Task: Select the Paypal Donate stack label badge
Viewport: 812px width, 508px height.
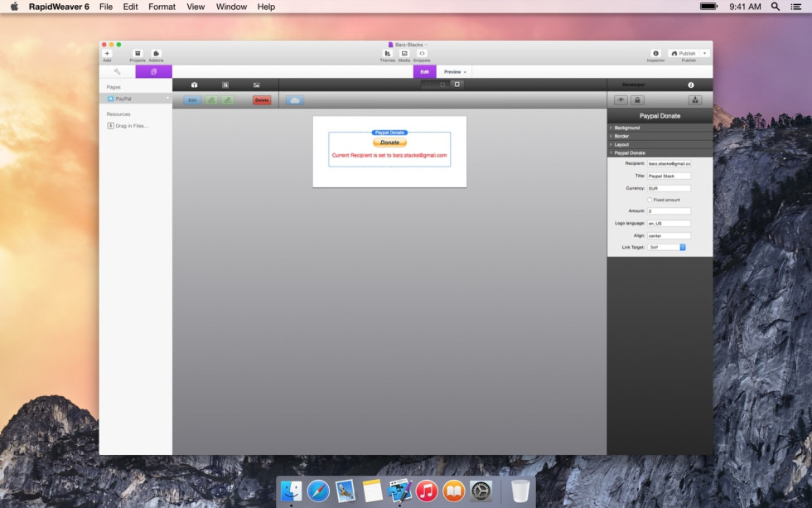Action: [389, 133]
